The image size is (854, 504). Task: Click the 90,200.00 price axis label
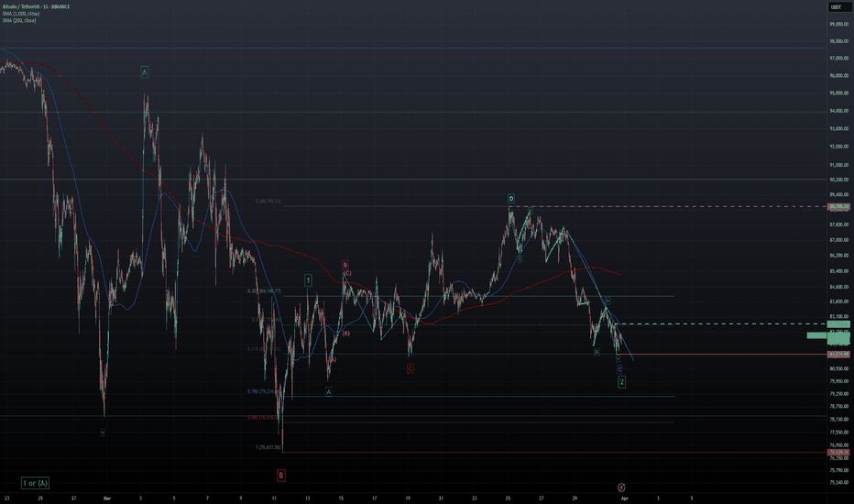click(839, 180)
